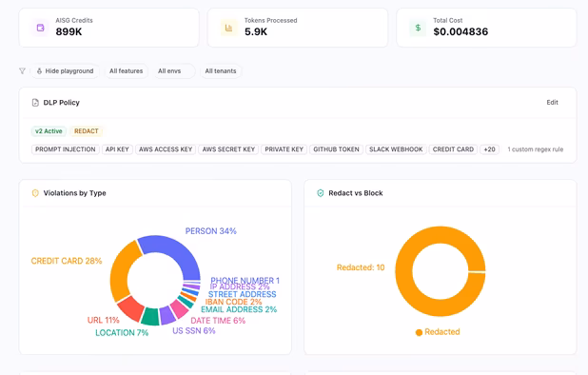The image size is (588, 375).
Task: Select the AWS ACCESS KEY tag
Action: [x=166, y=149]
